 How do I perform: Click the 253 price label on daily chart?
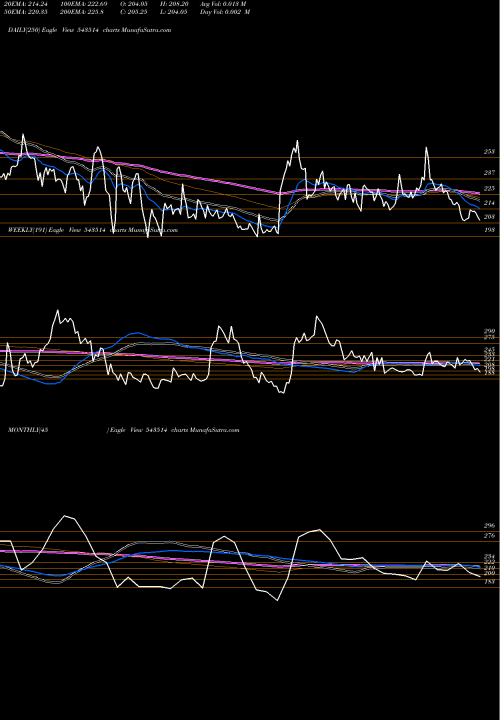[489, 152]
